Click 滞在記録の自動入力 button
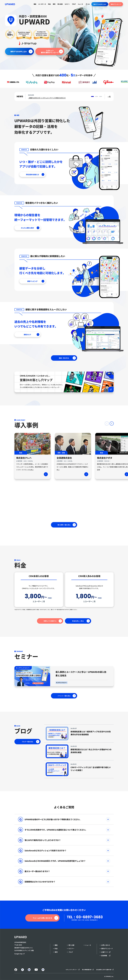The image size is (128, 980). tap(33, 174)
